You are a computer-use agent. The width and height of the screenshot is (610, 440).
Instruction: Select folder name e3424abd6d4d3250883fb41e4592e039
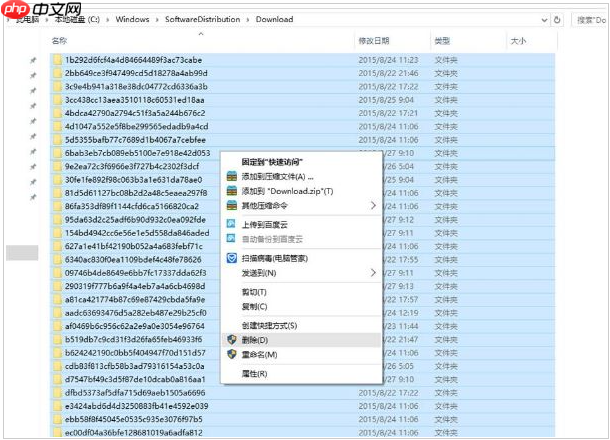(x=136, y=406)
